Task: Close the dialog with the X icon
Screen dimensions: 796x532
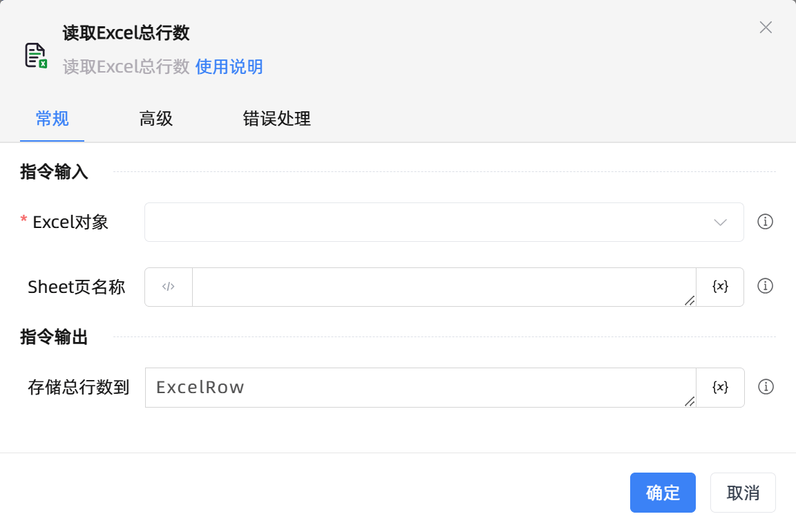Action: [x=765, y=28]
